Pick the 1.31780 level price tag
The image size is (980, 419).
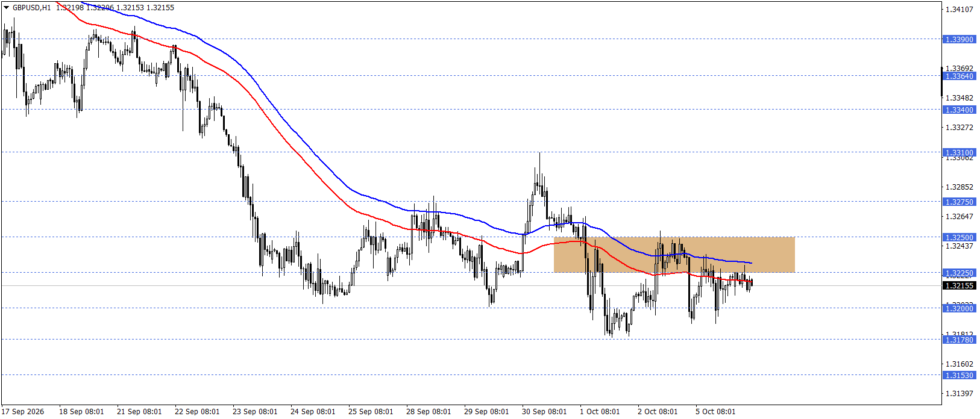[x=959, y=340]
